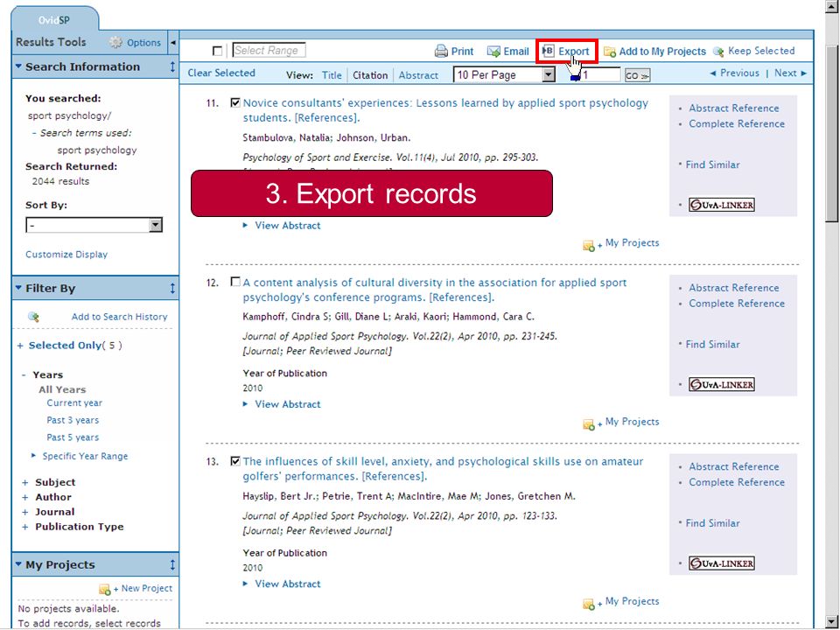Select the OvidSP tab
The height and width of the screenshot is (630, 840).
pyautogui.click(x=54, y=20)
